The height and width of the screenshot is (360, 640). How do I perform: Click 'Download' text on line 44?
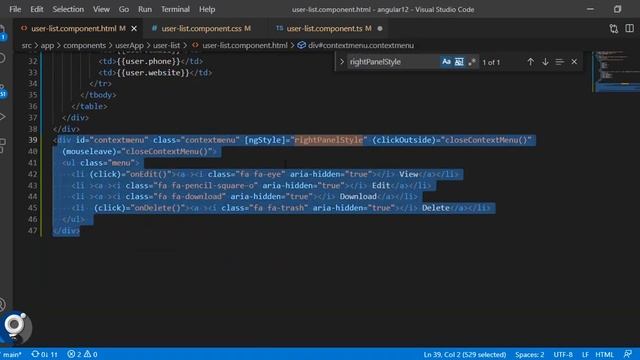pyautogui.click(x=358, y=196)
